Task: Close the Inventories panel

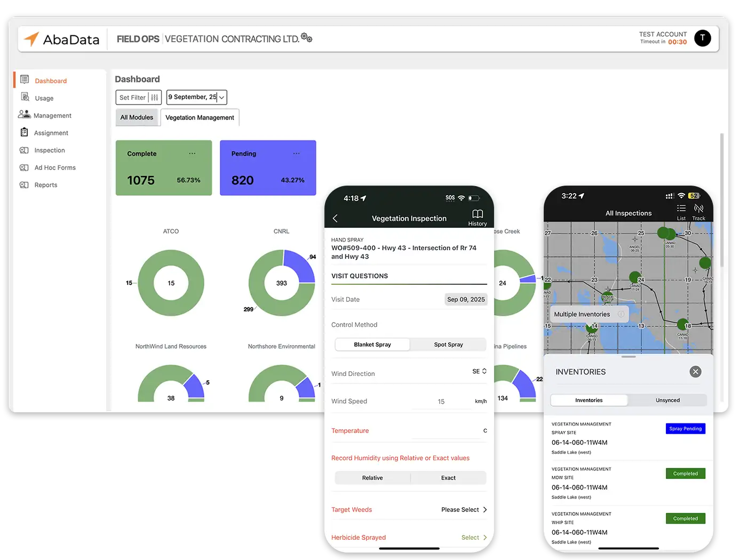Action: [x=695, y=372]
